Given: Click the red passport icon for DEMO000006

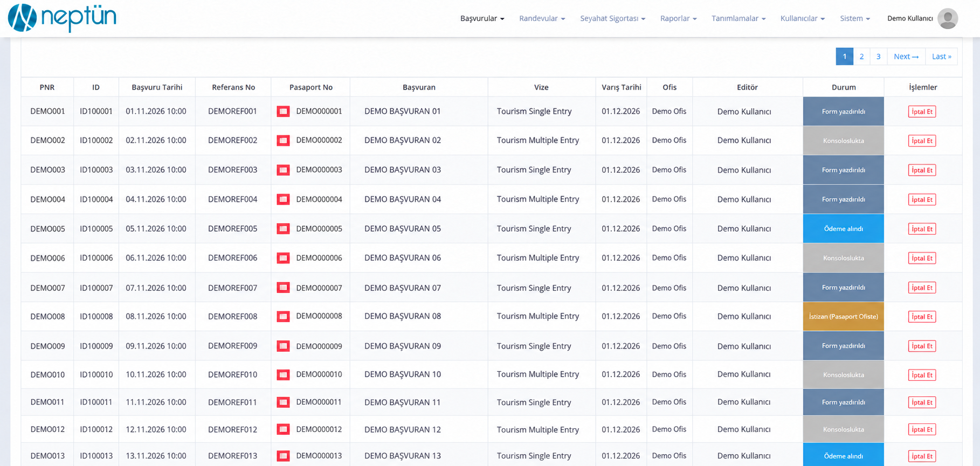Looking at the screenshot, I should click(x=283, y=258).
